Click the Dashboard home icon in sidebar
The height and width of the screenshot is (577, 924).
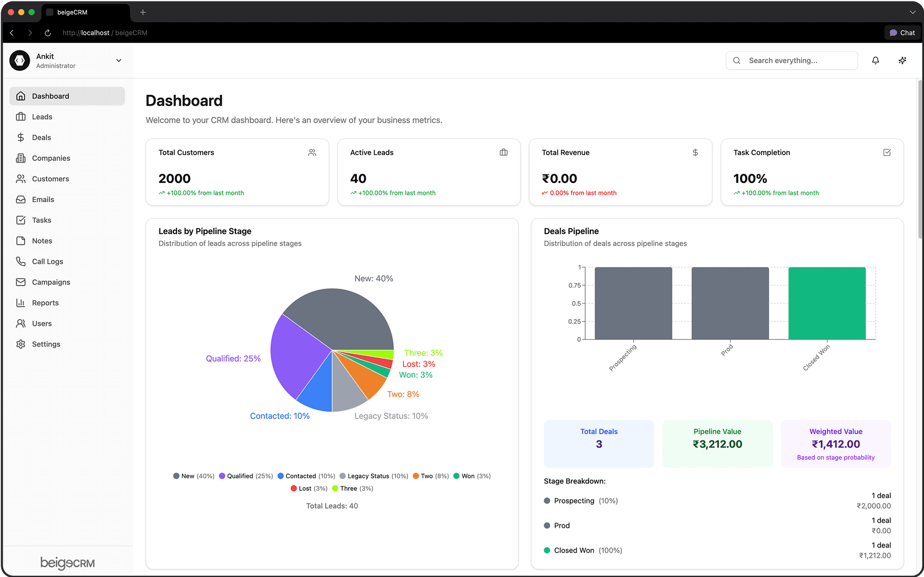[x=21, y=96]
